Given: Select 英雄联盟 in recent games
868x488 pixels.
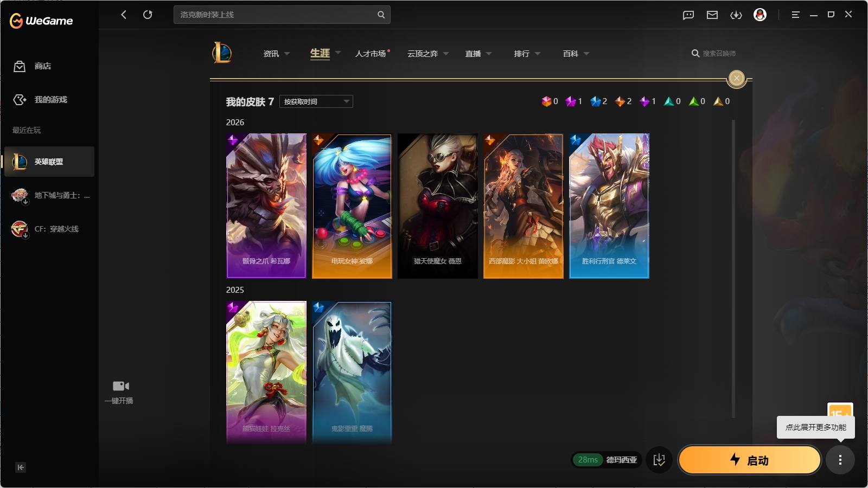Looking at the screenshot, I should click(x=49, y=162).
